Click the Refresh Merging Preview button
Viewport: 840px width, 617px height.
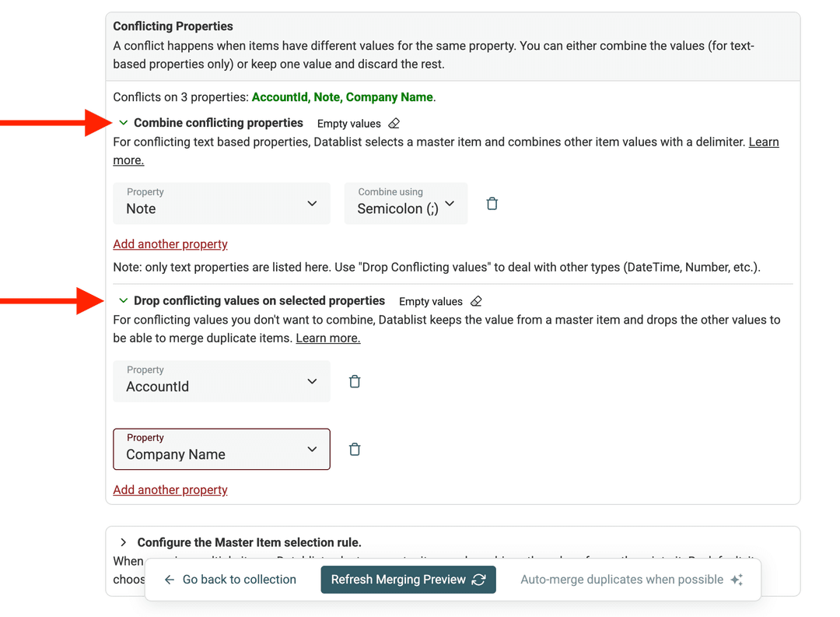[x=408, y=579]
